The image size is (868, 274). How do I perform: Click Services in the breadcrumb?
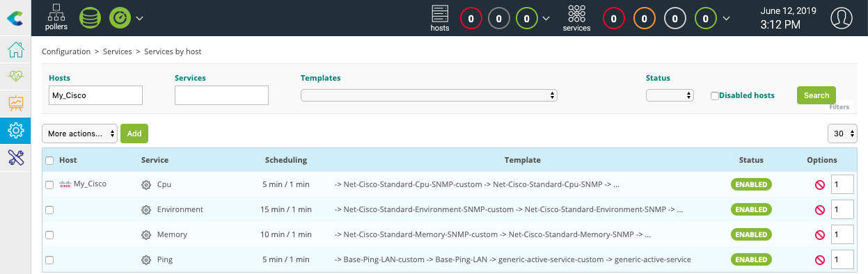click(x=118, y=51)
